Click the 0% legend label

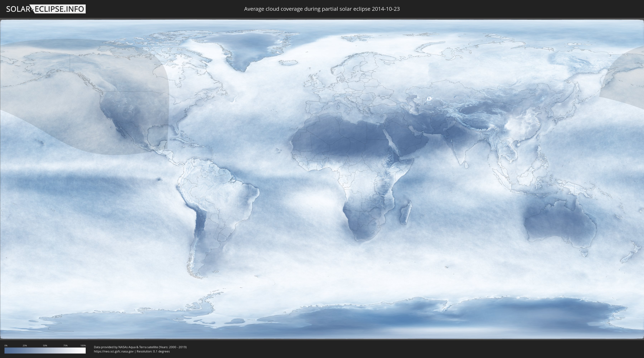(6, 345)
